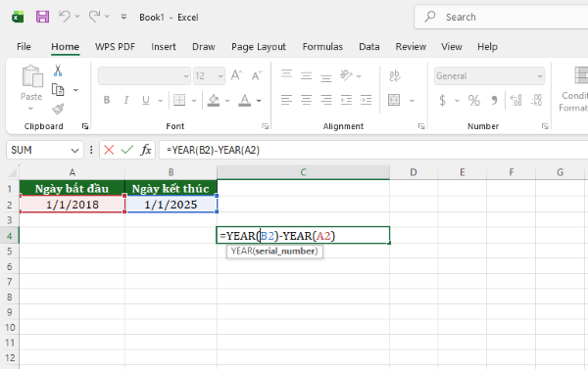This screenshot has height=369, width=588.
Task: Open Underline style dropdown arrow
Action: point(161,101)
